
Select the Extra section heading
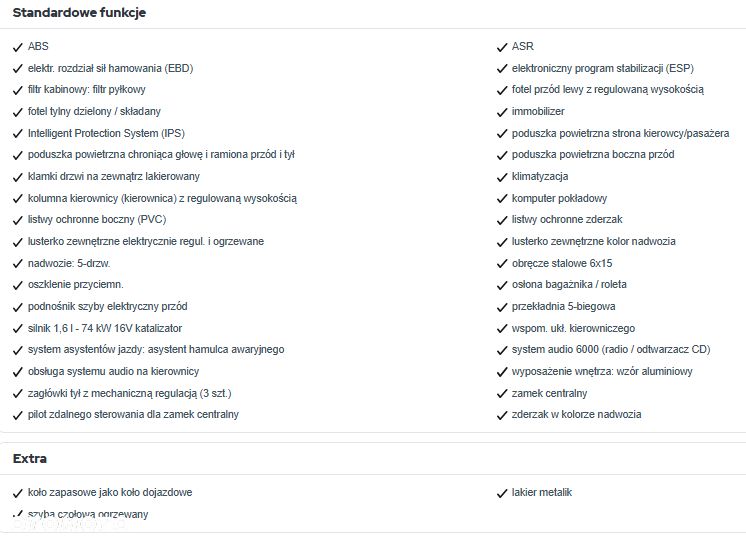(30, 459)
